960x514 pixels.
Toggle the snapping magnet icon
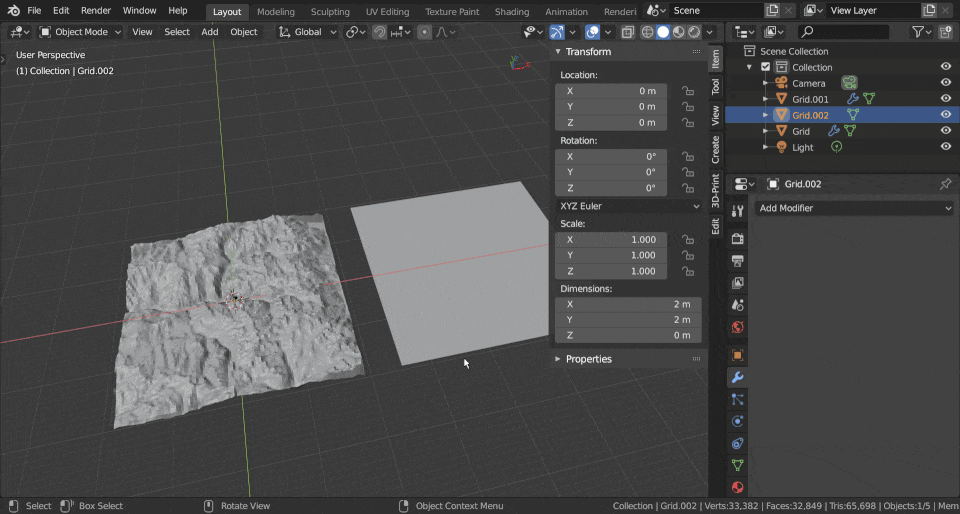coord(380,32)
